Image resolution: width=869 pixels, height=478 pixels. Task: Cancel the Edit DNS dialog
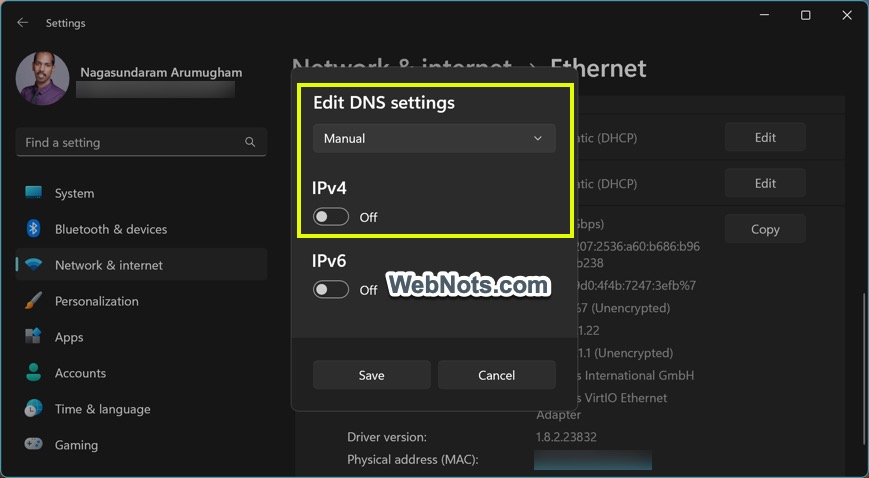click(497, 375)
